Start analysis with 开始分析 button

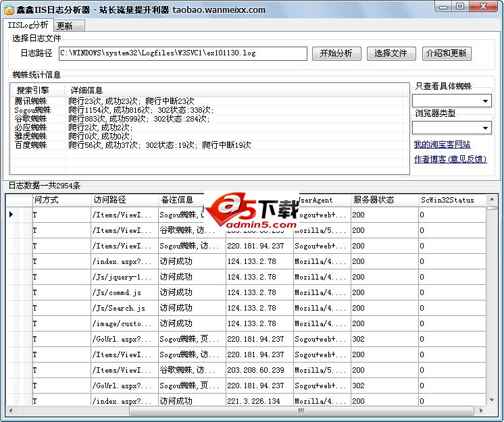(x=336, y=53)
